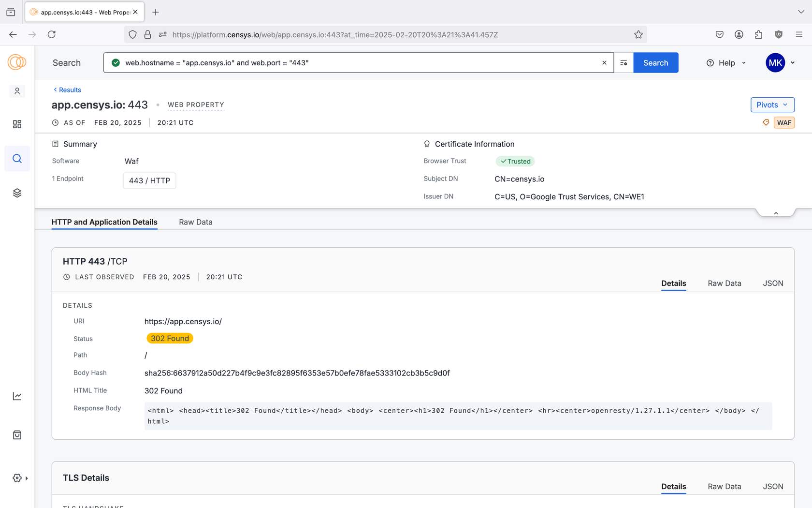Open the site permissions icon in address bar
This screenshot has height=508, width=812.
(163, 34)
